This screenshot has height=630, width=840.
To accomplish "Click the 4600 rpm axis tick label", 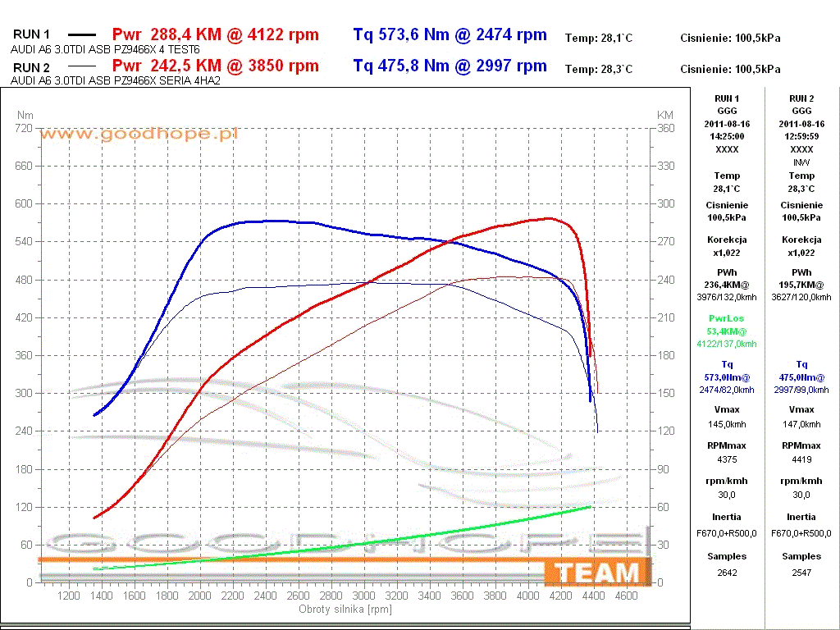I will click(626, 596).
